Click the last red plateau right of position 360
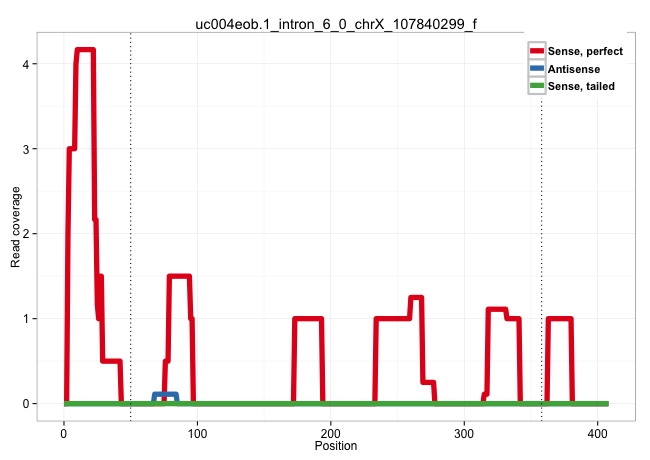This screenshot has height=460, width=650. [560, 319]
